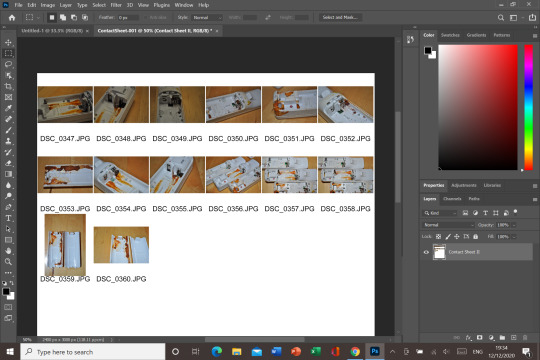Image resolution: width=540 pixels, height=360 pixels.
Task: Toggle lock image pixels
Action: pyautogui.click(x=448, y=237)
